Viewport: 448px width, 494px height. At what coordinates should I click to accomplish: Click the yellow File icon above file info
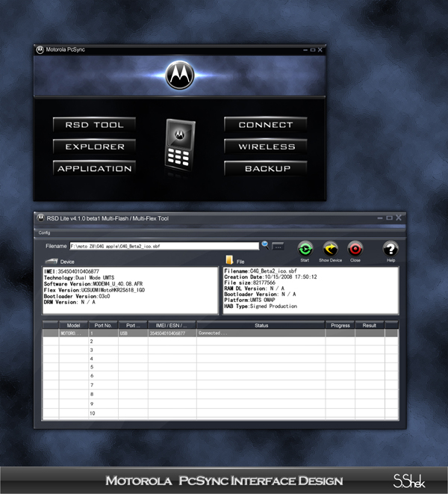tap(230, 260)
